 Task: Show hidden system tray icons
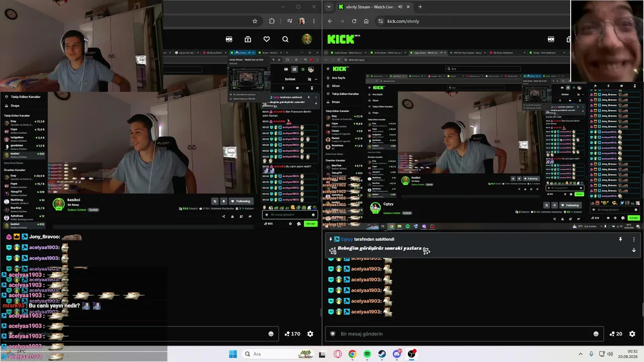tap(580, 354)
